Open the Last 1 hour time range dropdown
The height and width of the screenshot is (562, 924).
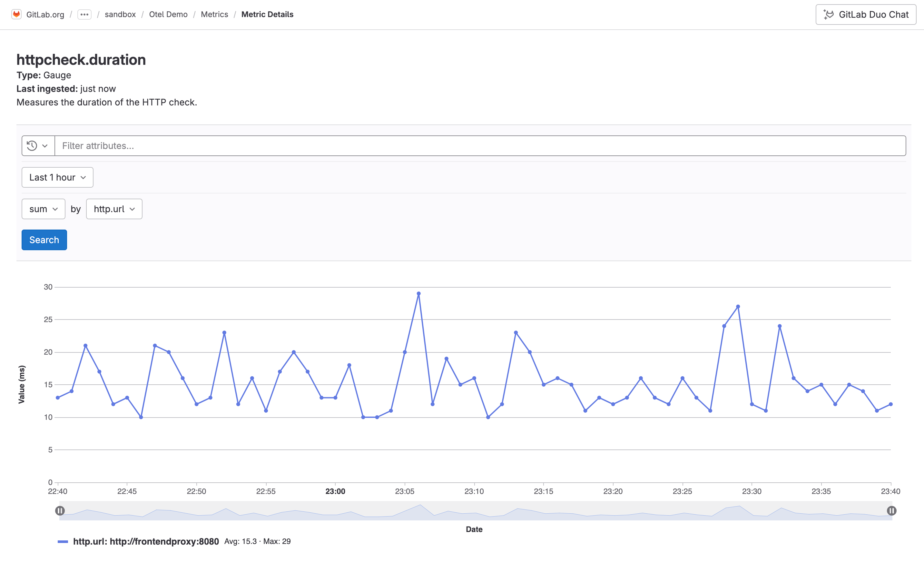pyautogui.click(x=57, y=177)
